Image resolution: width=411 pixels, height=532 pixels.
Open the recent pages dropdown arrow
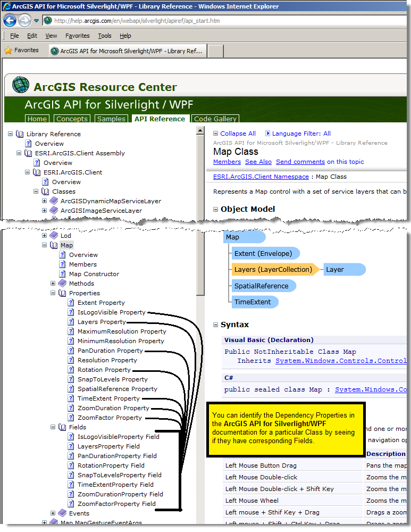[36, 21]
